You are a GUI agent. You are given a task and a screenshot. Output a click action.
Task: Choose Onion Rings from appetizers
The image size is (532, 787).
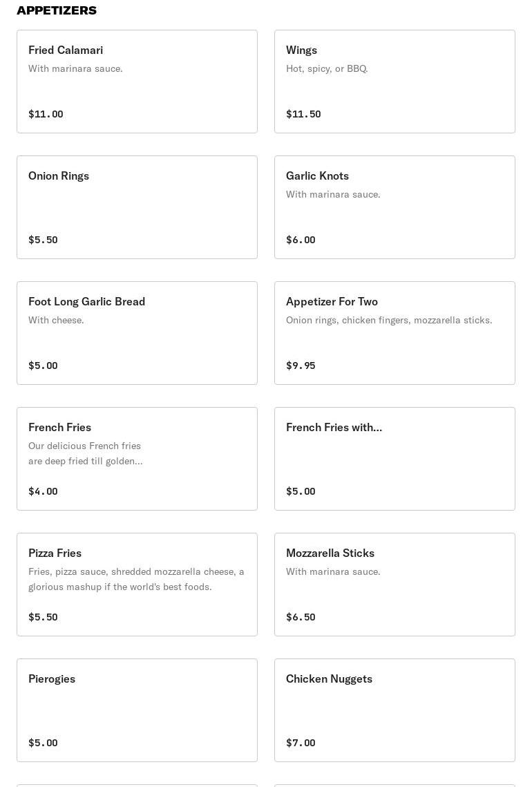click(137, 207)
